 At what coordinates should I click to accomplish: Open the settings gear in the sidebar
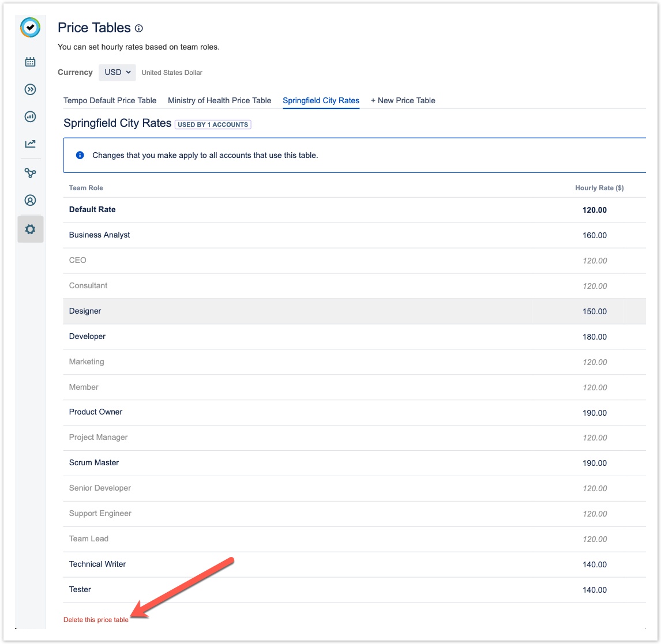pos(30,229)
